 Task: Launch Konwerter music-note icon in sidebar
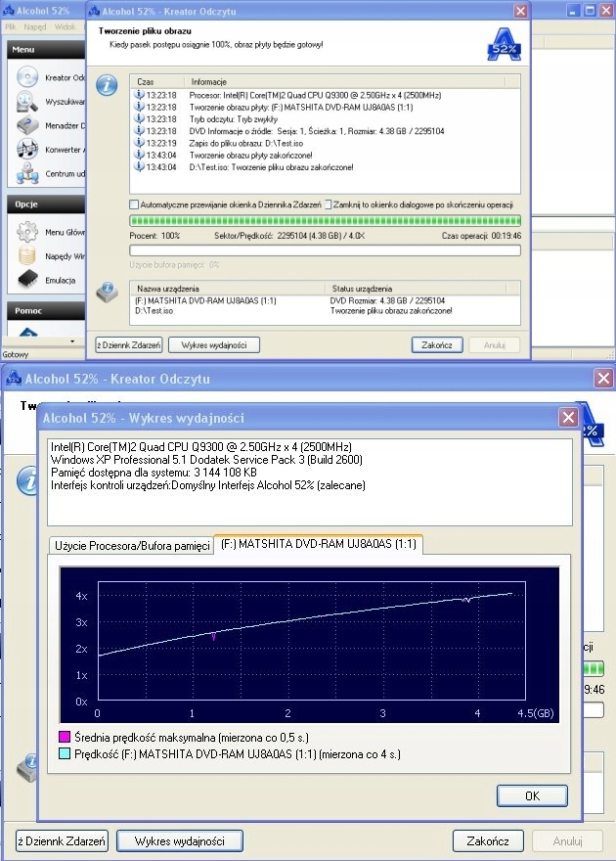point(26,149)
